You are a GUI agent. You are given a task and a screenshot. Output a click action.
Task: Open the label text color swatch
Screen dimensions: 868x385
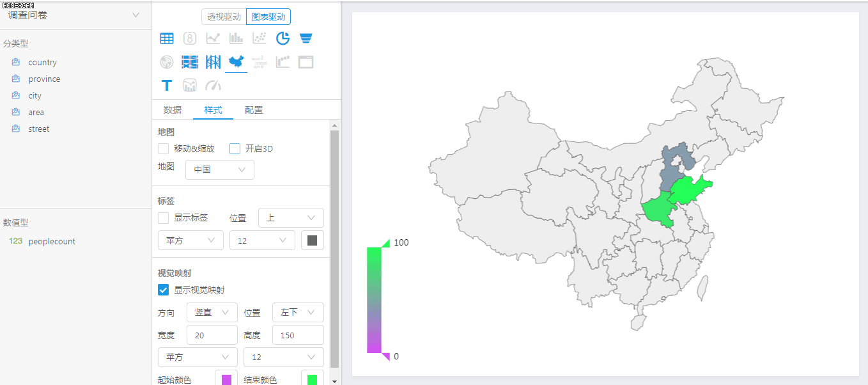(x=313, y=240)
